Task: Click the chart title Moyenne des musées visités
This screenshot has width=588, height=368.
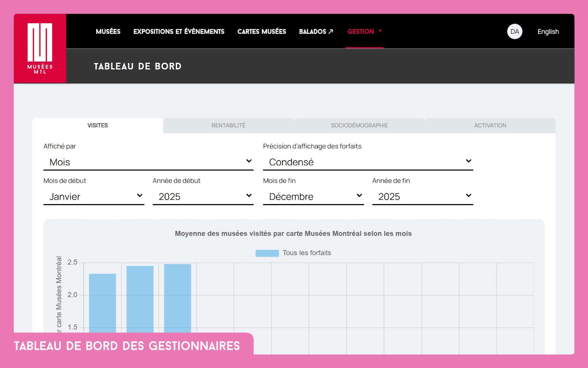Action: pyautogui.click(x=293, y=234)
